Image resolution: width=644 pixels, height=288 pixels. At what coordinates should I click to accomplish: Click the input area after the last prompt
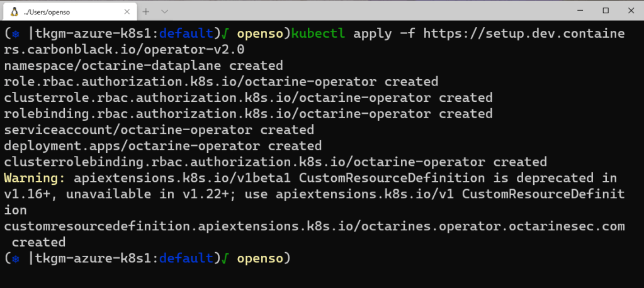(378, 258)
